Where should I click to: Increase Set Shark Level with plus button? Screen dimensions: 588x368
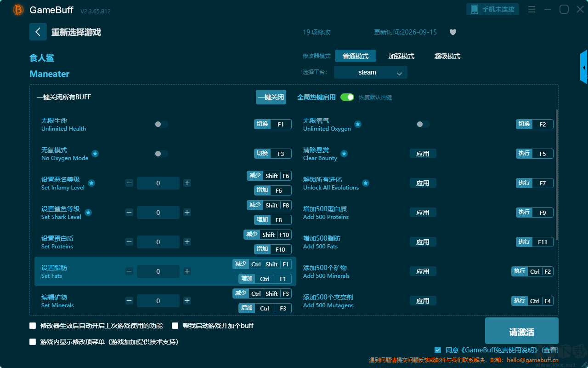coord(187,213)
